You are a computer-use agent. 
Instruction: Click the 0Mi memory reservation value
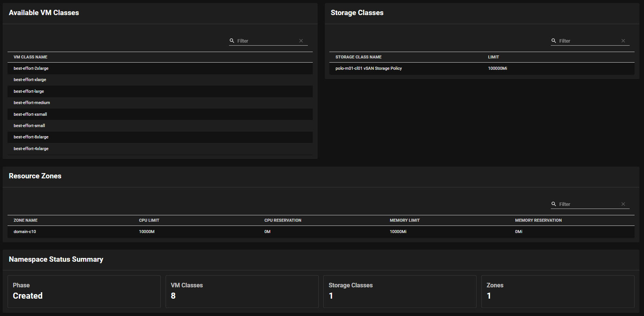click(519, 232)
